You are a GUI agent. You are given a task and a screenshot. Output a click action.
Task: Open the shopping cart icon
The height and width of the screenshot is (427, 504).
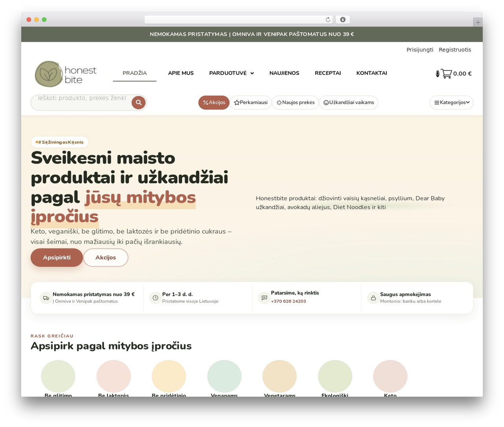pyautogui.click(x=446, y=74)
